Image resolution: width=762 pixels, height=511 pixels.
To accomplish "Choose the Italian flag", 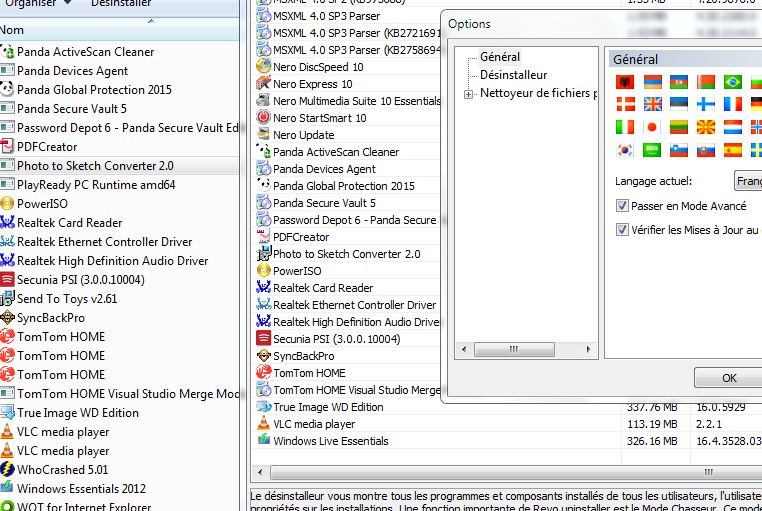I will click(625, 127).
